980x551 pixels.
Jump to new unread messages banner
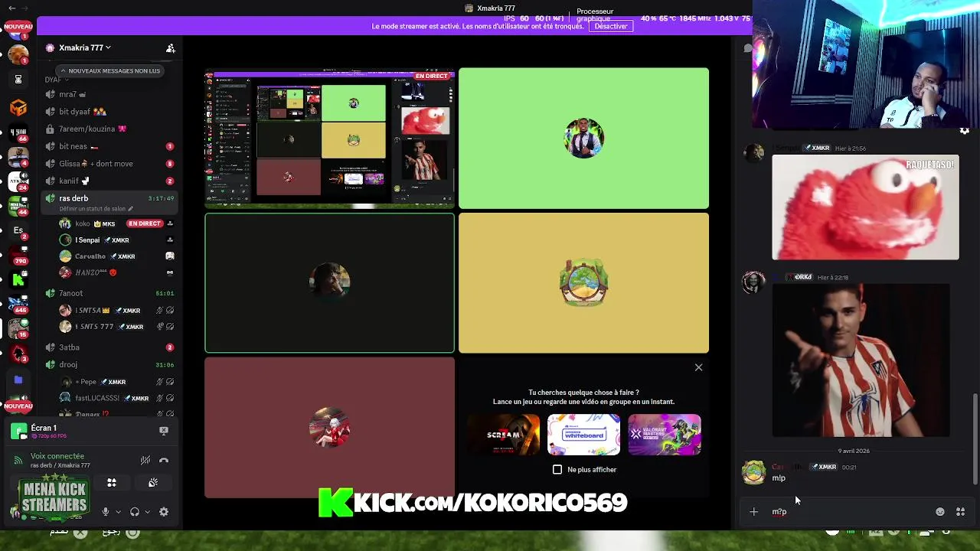pos(110,70)
